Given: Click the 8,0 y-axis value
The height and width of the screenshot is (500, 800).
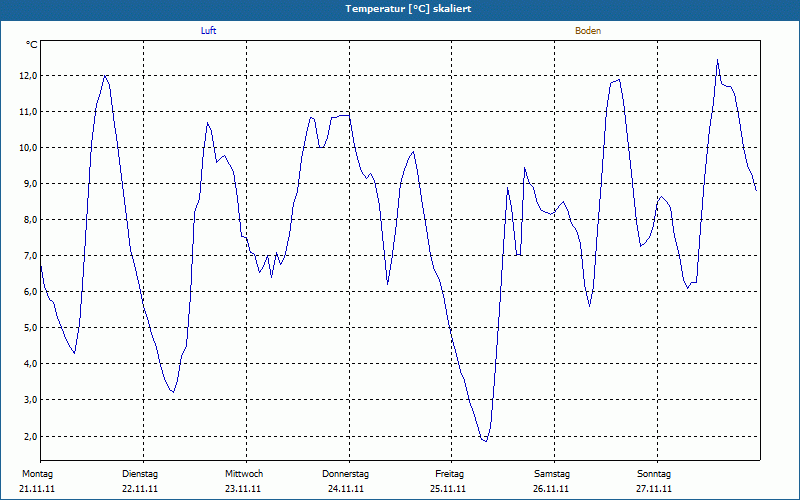Looking at the screenshot, I should [x=30, y=219].
